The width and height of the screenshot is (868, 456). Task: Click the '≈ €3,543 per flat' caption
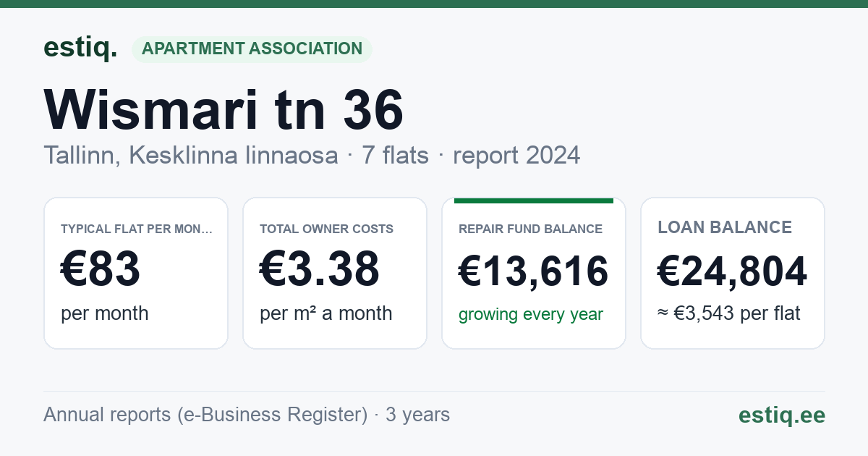[x=728, y=314]
